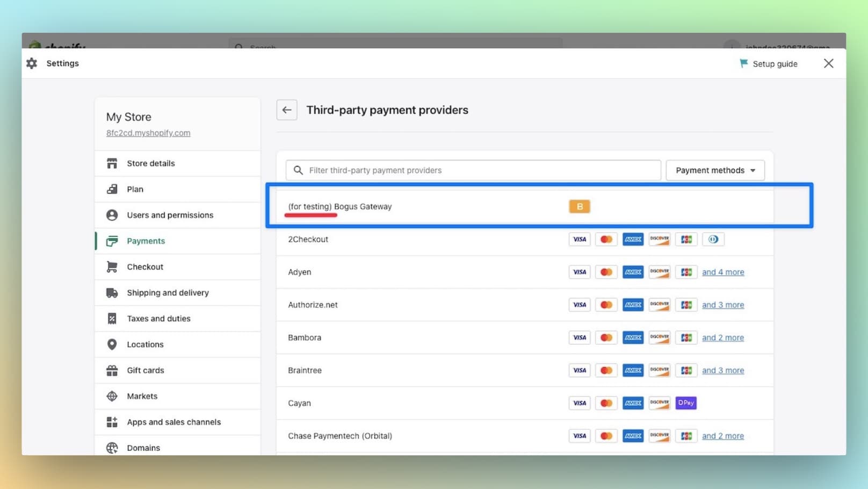Click the Apps and sales channels icon
This screenshot has width=868, height=489.
click(x=112, y=422)
